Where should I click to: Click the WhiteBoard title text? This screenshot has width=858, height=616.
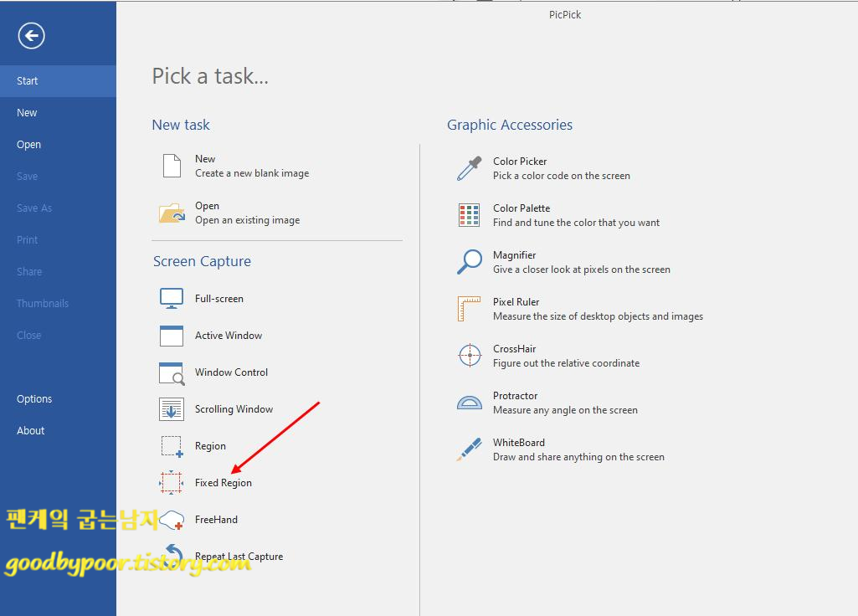(519, 443)
